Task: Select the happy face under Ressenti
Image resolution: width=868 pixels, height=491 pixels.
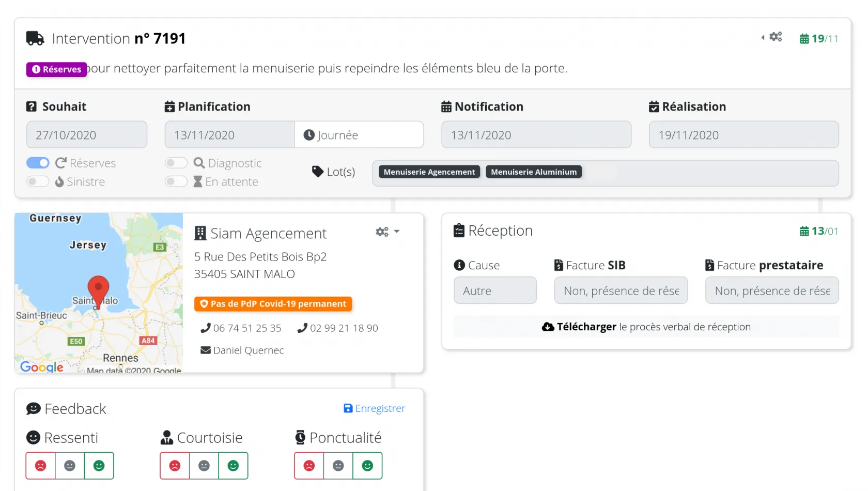Action: [x=99, y=466]
